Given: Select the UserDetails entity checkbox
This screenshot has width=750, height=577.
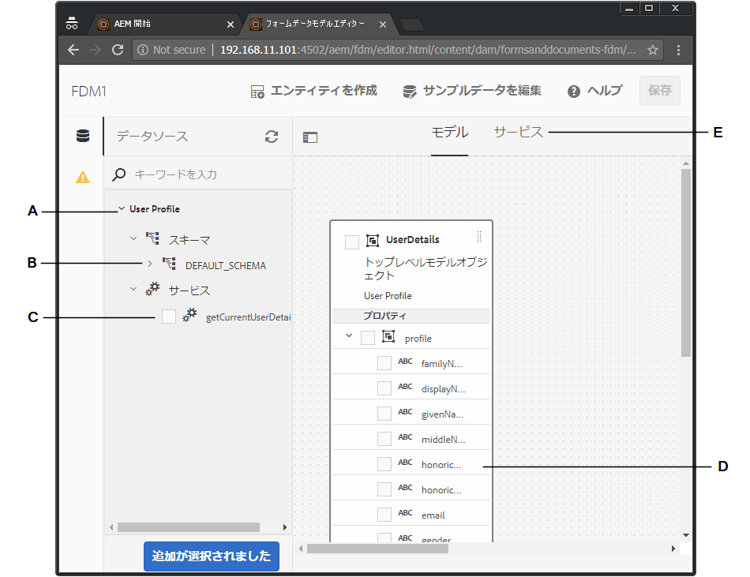Looking at the screenshot, I should [x=352, y=242].
